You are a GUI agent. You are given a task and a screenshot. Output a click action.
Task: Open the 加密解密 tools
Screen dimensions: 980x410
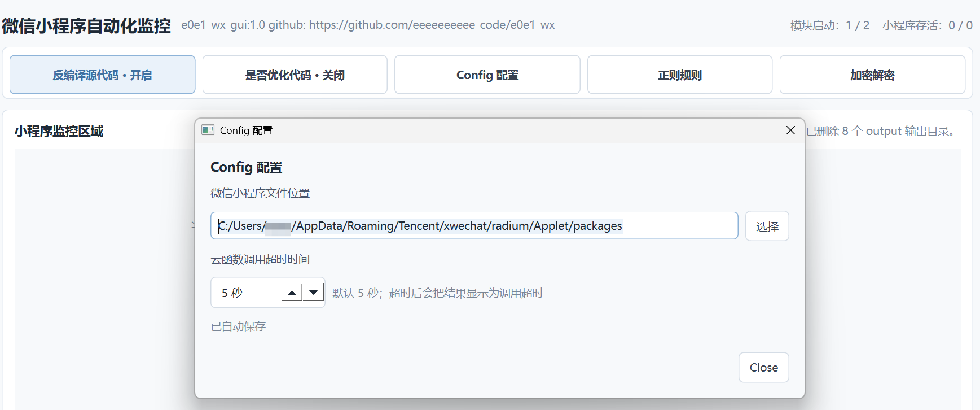tap(872, 75)
